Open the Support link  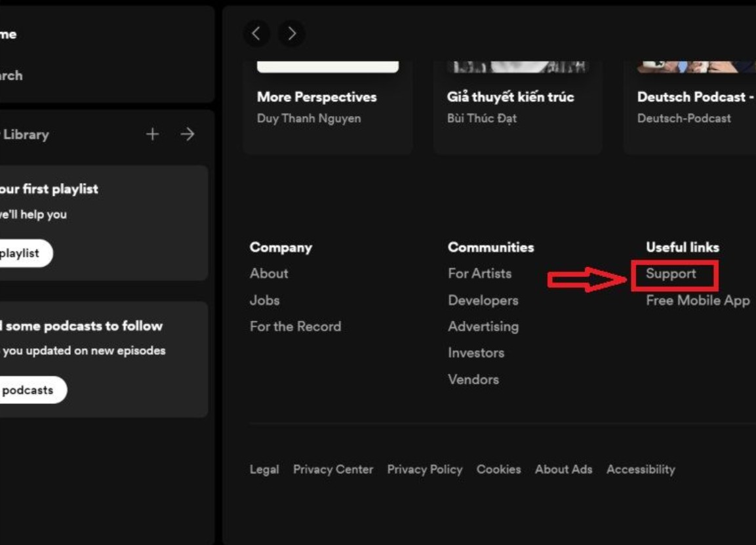pyautogui.click(x=671, y=274)
